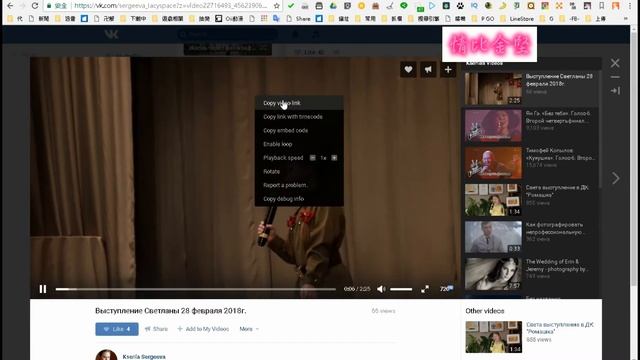Viewport: 640px width, 360px height.
Task: Go back in browser history
Action: tap(10, 6)
